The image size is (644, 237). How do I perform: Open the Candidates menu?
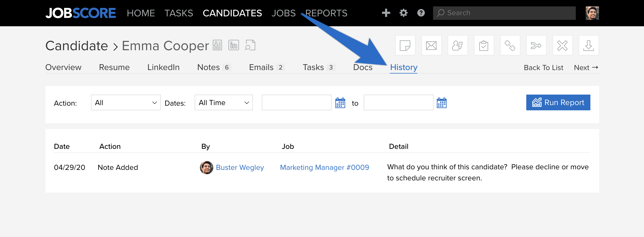[233, 13]
